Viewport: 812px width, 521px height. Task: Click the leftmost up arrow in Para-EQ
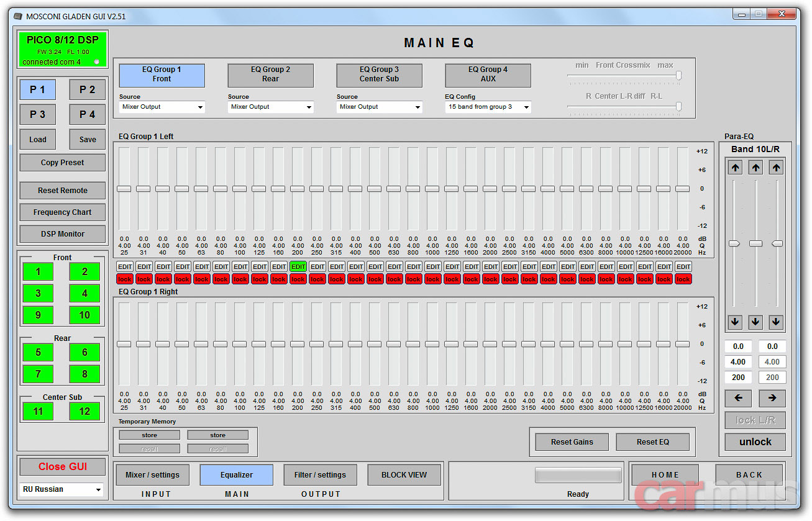click(x=736, y=168)
